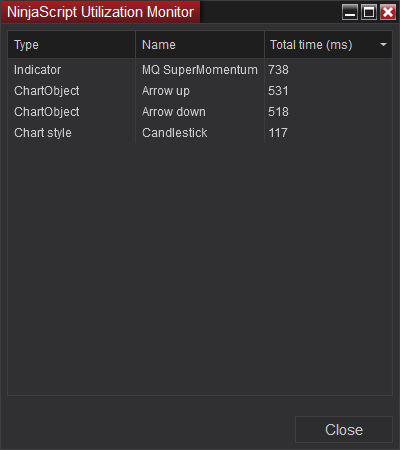Toggle sort arrow in Total time column

click(x=383, y=44)
